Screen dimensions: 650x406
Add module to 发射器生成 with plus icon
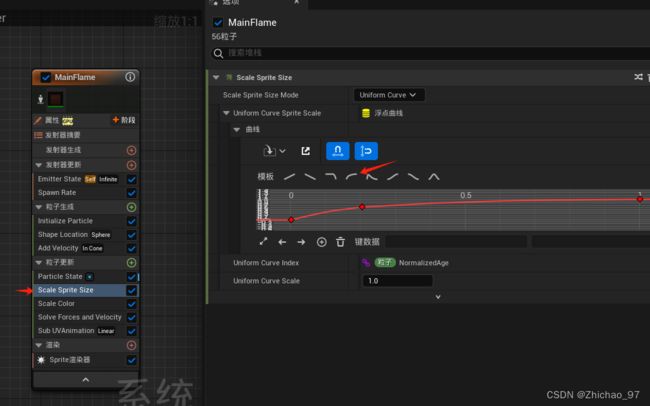[131, 150]
